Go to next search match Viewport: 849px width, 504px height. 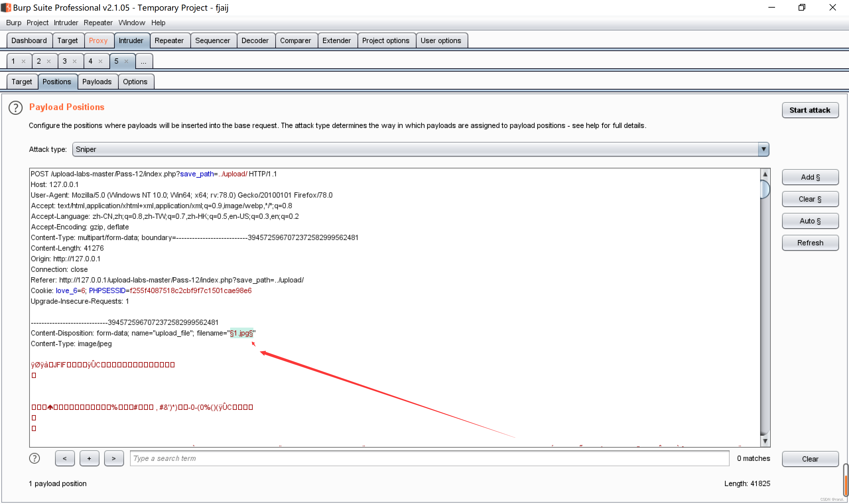pos(114,458)
